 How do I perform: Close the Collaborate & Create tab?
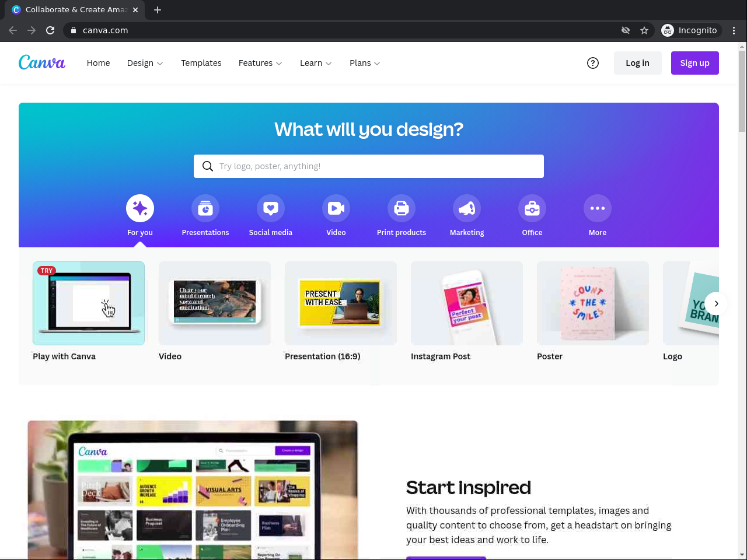[x=135, y=10]
